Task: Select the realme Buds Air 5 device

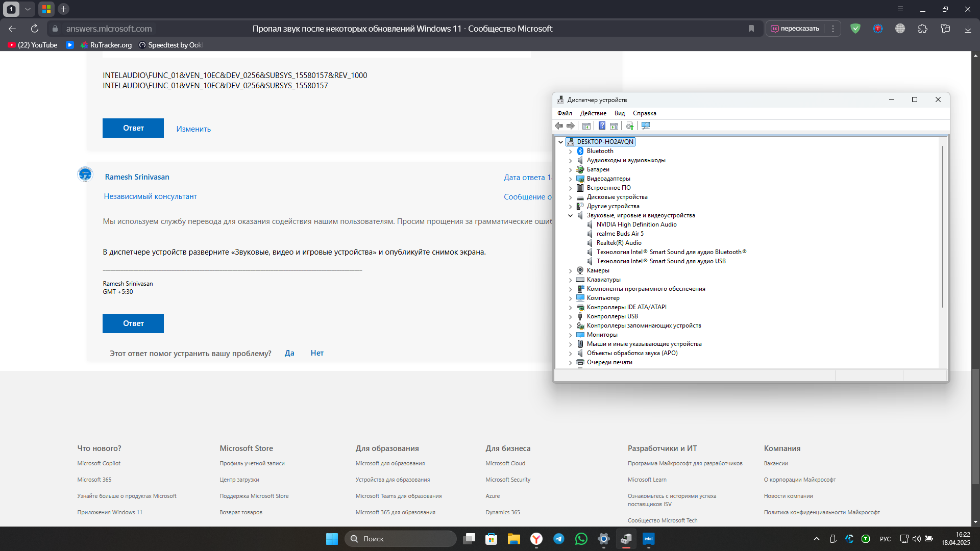Action: tap(620, 234)
